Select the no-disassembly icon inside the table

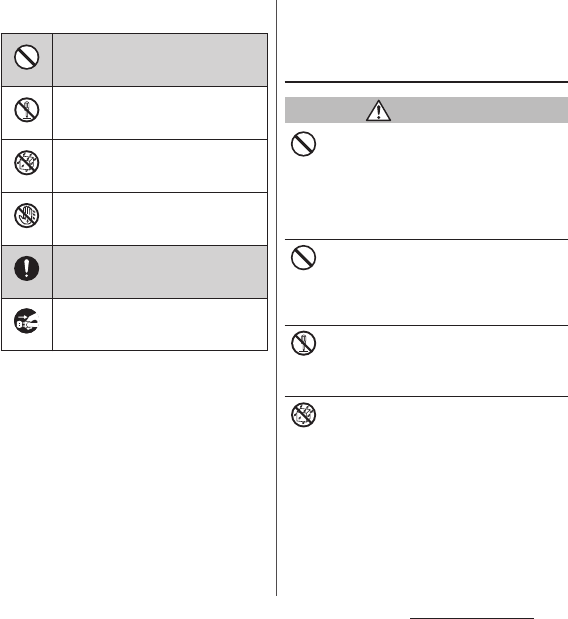(x=26, y=110)
